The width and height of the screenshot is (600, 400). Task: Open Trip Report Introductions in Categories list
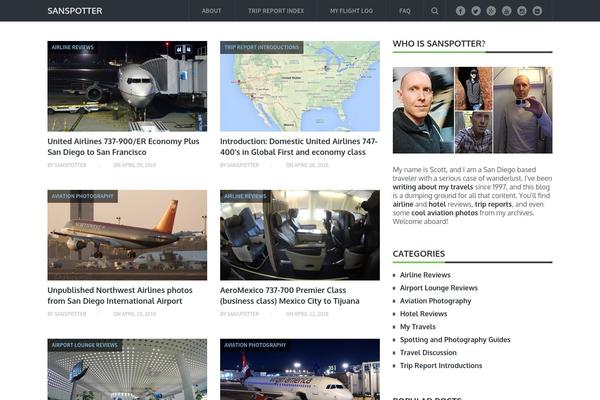point(441,366)
